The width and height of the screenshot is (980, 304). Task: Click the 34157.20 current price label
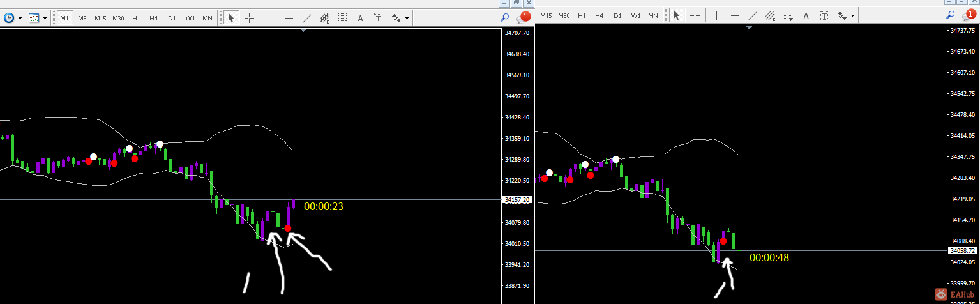[x=517, y=200]
